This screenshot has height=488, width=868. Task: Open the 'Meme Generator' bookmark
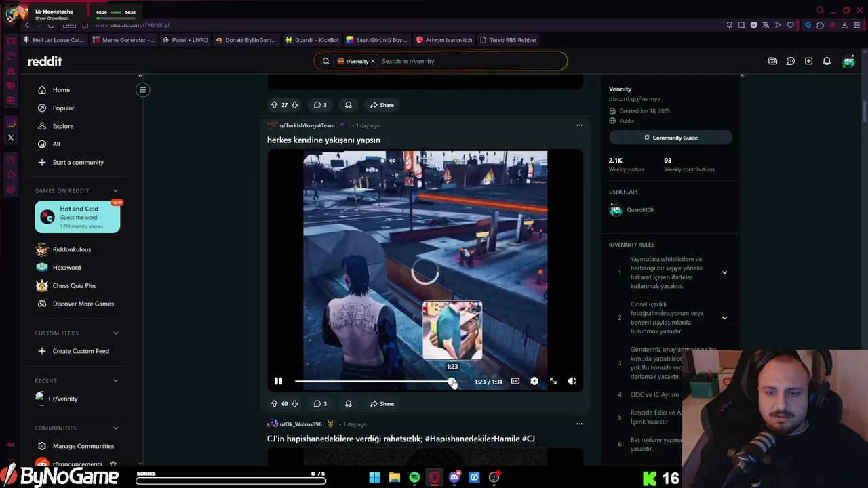123,40
